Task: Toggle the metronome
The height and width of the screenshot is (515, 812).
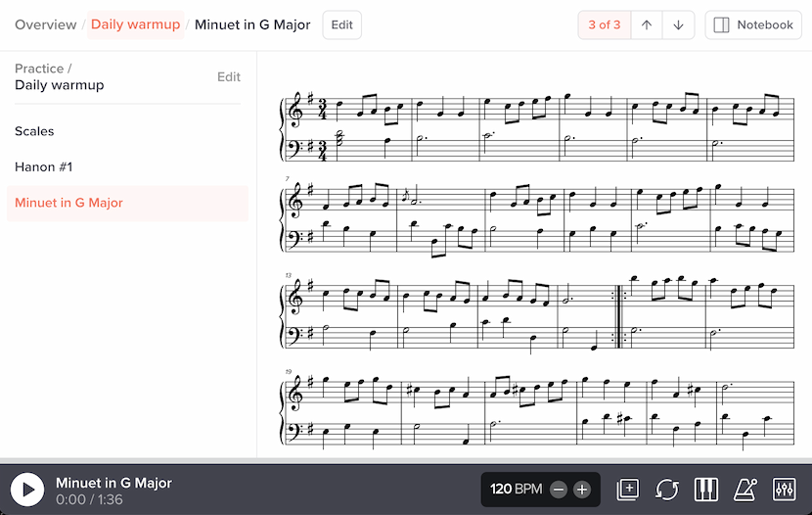Action: point(745,490)
